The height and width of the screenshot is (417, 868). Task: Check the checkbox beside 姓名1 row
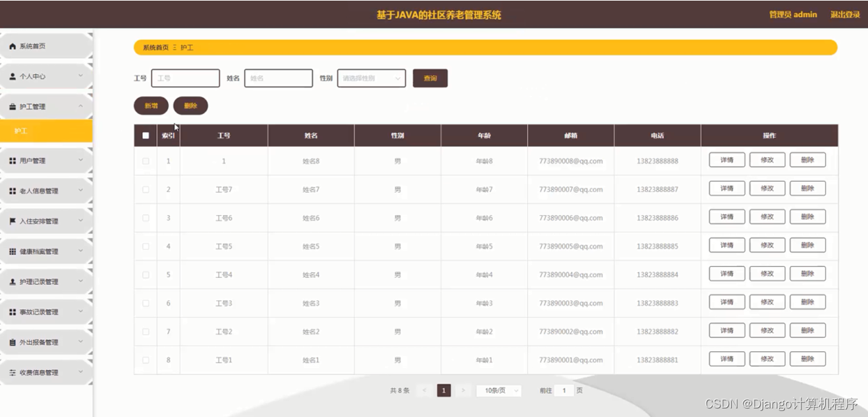point(146,360)
